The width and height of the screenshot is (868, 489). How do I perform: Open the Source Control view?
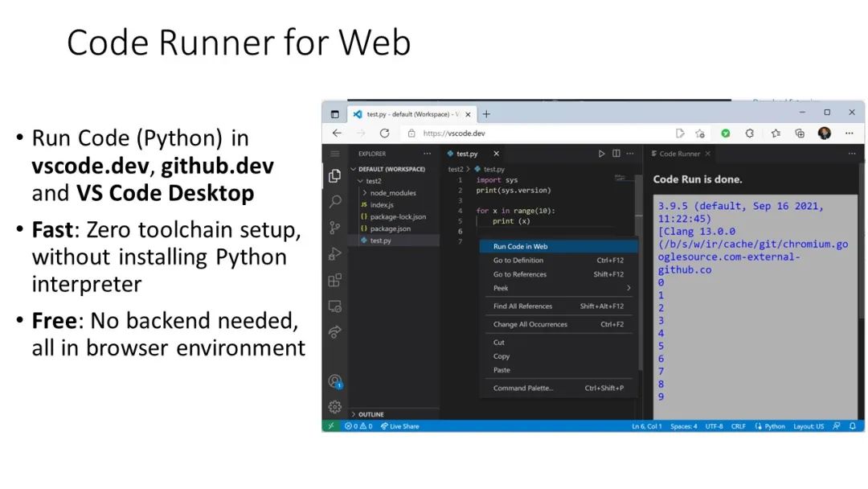(x=334, y=228)
